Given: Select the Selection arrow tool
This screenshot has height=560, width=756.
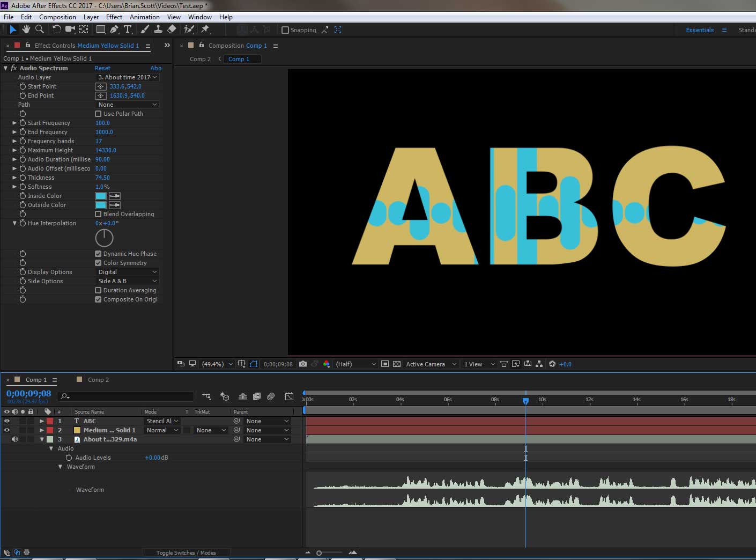Looking at the screenshot, I should pos(13,30).
